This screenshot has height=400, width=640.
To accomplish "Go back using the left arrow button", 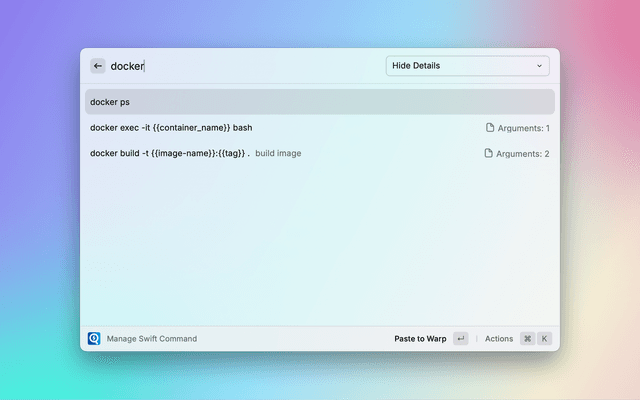I will pos(98,66).
